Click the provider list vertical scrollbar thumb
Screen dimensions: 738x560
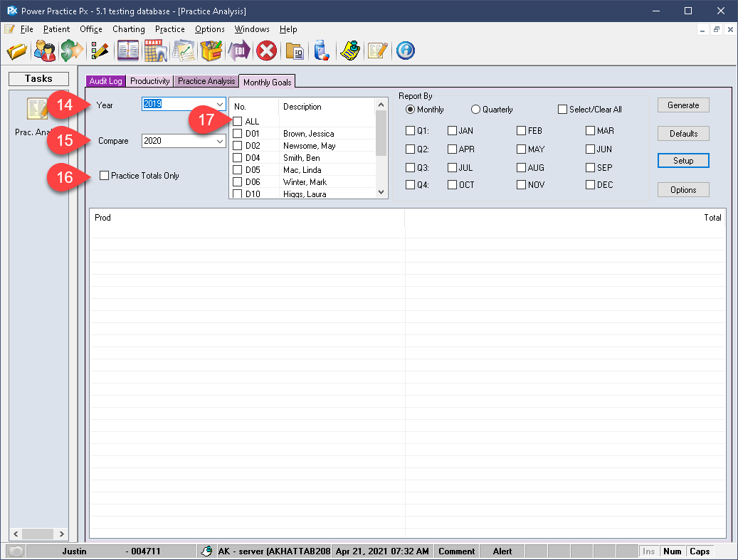[381, 133]
